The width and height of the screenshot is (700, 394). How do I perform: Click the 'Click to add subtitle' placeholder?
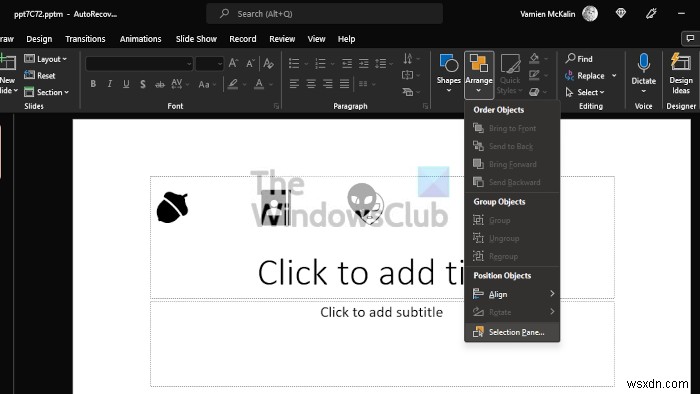[382, 344]
